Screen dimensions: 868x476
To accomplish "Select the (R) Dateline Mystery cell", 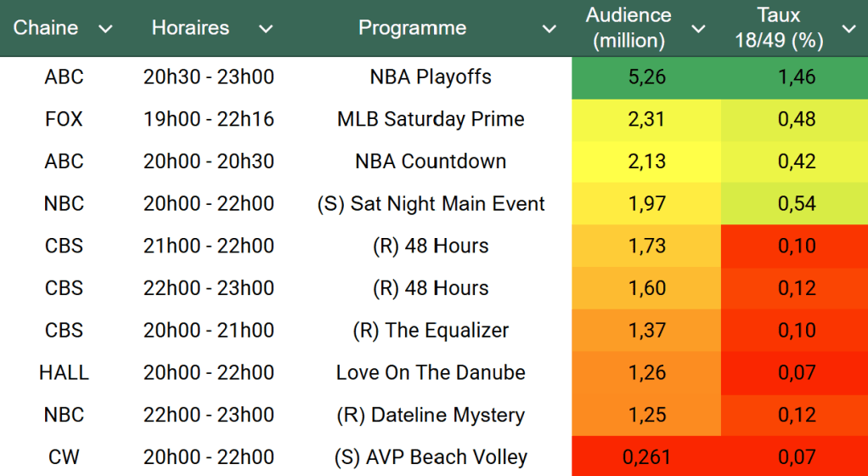I will (x=431, y=416).
